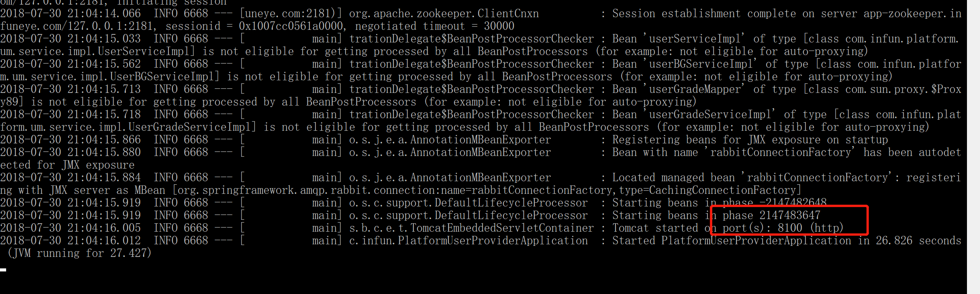Click the sessionid value '0x1007cc0561a0000'
980x294 pixels.
click(291, 26)
